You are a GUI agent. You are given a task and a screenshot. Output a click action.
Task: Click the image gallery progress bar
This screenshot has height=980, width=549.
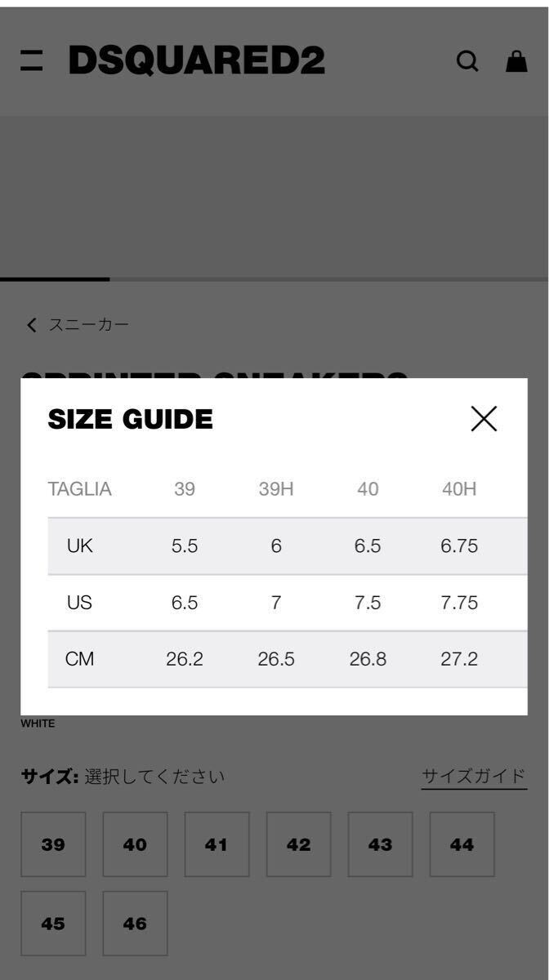274,279
